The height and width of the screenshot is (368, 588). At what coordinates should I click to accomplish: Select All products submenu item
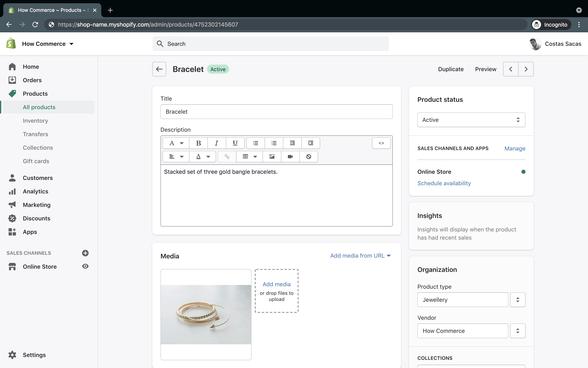49,107
